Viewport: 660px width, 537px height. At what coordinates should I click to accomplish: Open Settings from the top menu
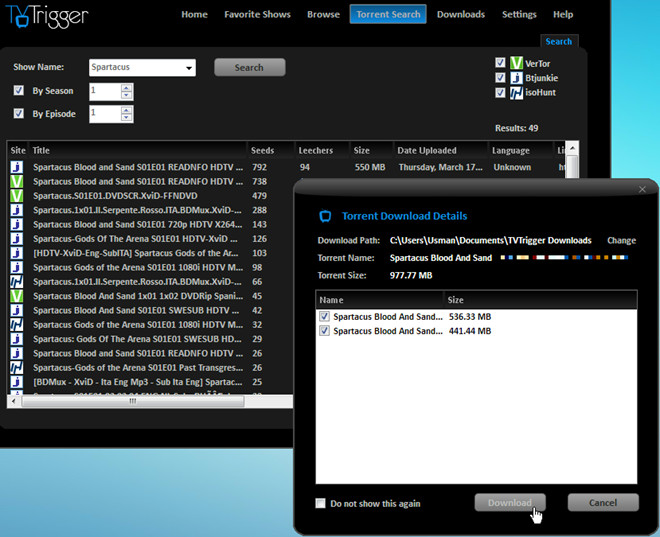pos(519,14)
